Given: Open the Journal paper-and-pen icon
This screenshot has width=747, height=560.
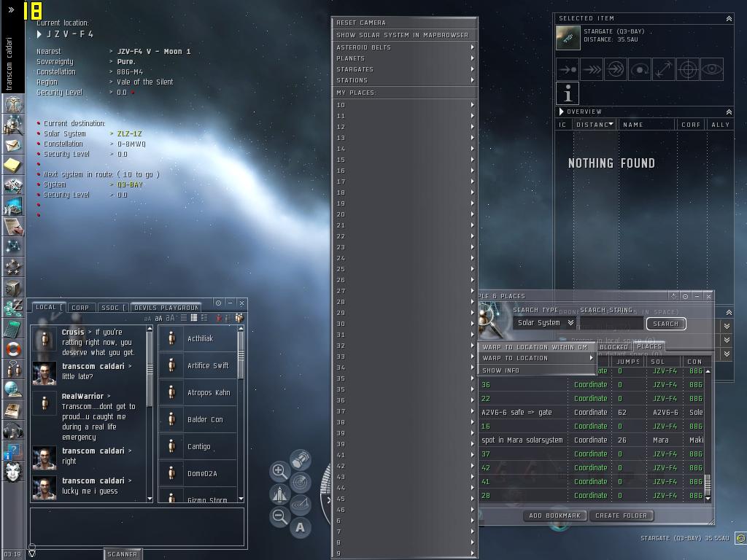Looking at the screenshot, I should [13, 226].
